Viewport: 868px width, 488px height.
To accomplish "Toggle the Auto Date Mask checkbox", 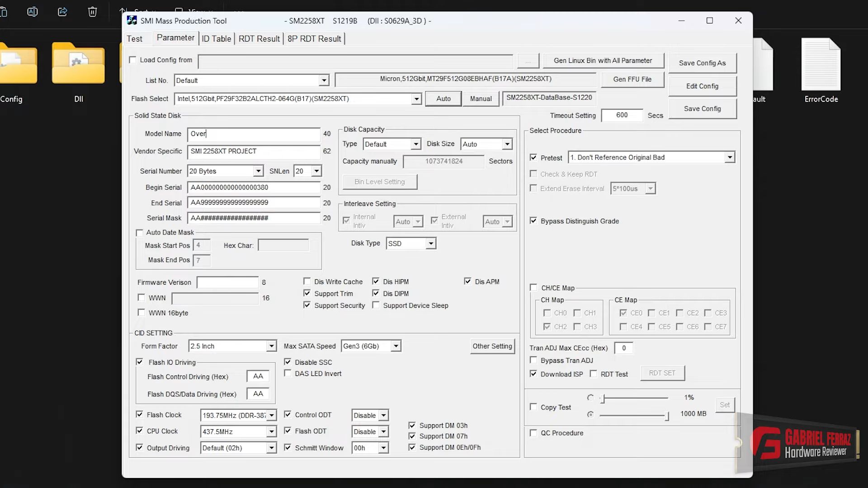I will [140, 233].
